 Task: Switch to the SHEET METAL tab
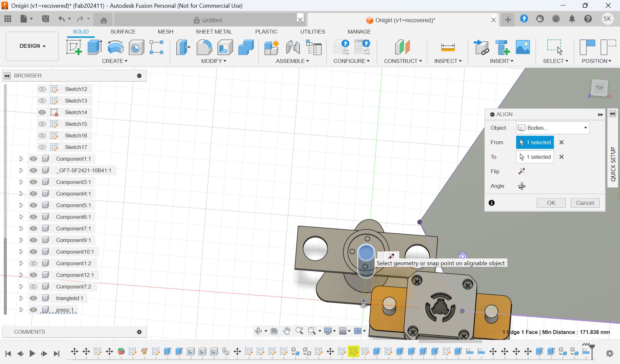[x=214, y=32]
